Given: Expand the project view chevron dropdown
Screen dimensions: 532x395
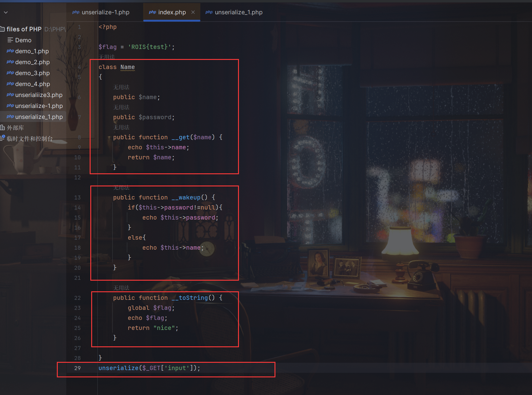Looking at the screenshot, I should tap(6, 12).
